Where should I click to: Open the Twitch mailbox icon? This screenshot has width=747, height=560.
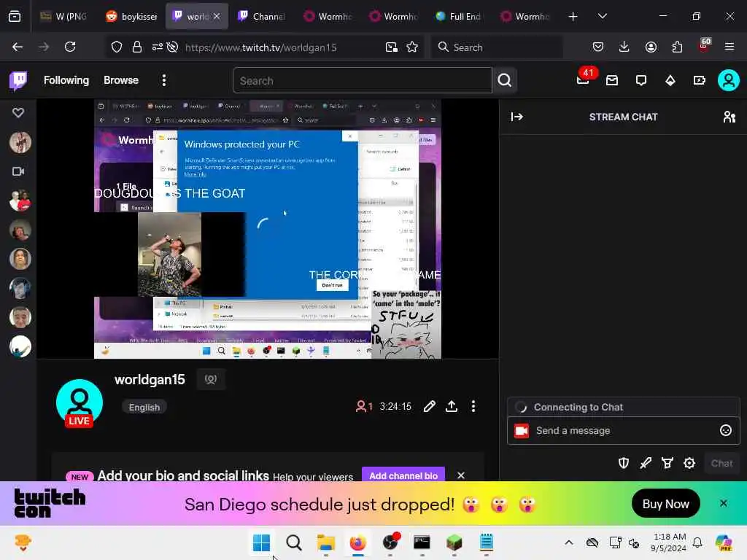[x=612, y=80]
